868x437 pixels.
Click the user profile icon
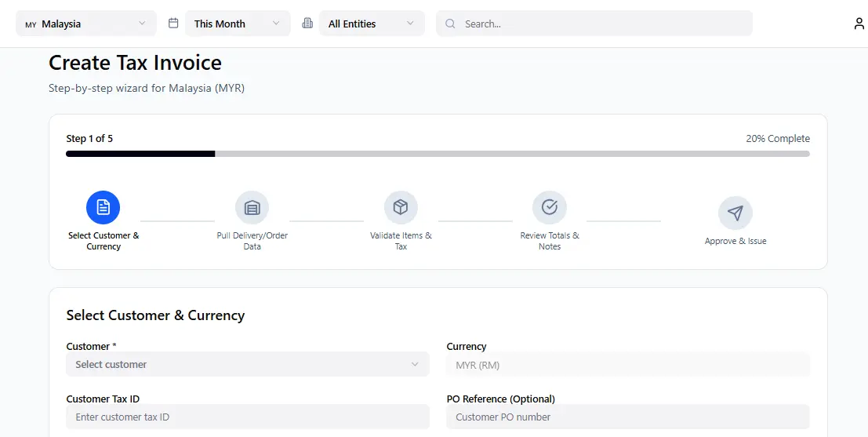tap(859, 24)
